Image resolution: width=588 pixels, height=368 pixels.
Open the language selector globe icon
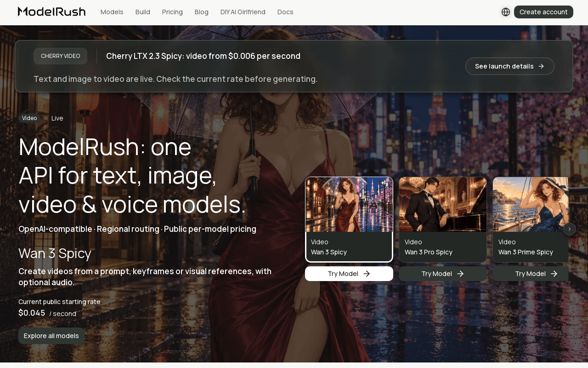point(506,12)
